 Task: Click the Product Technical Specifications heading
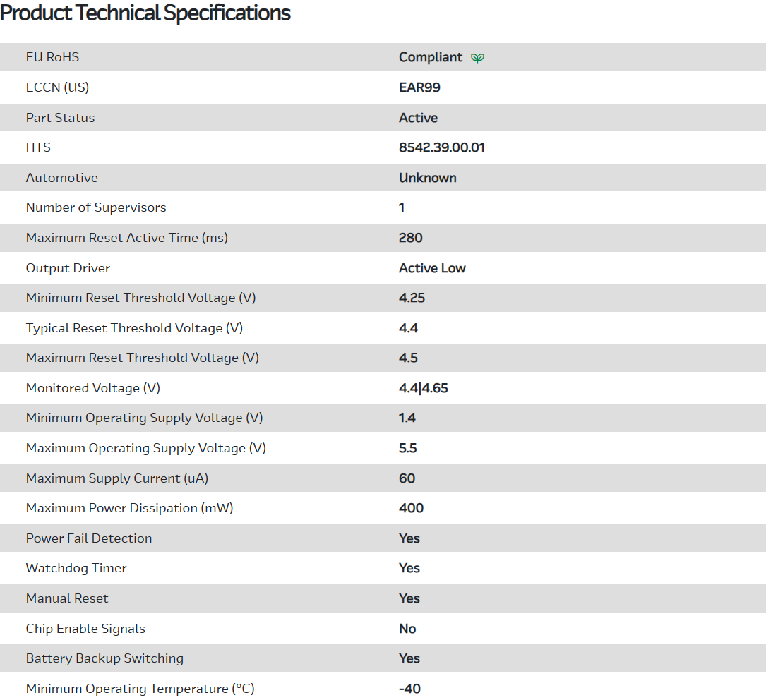145,13
